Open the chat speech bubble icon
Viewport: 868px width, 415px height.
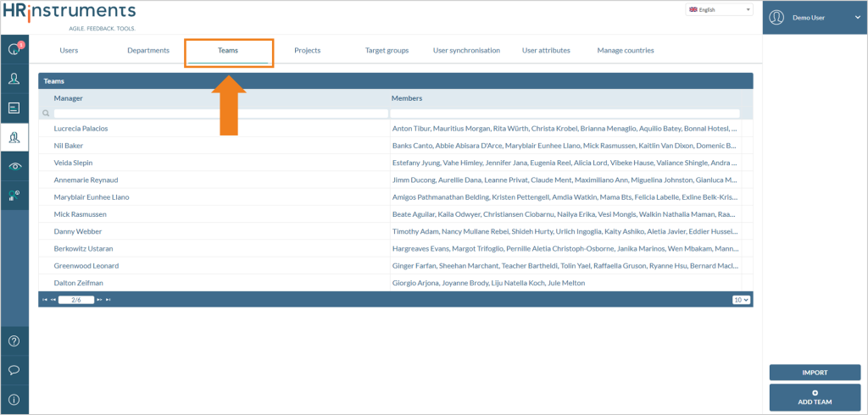click(x=14, y=369)
